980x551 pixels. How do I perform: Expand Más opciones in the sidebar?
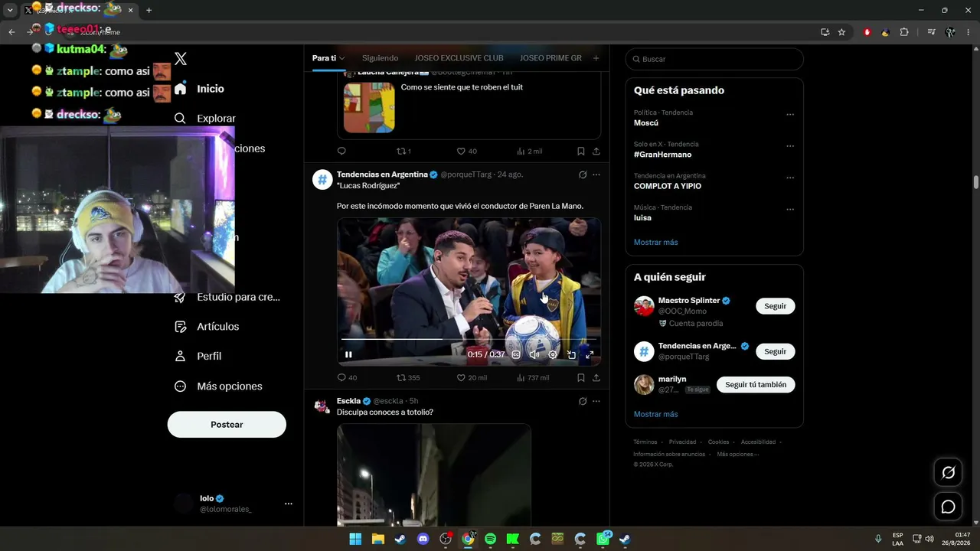click(x=218, y=386)
